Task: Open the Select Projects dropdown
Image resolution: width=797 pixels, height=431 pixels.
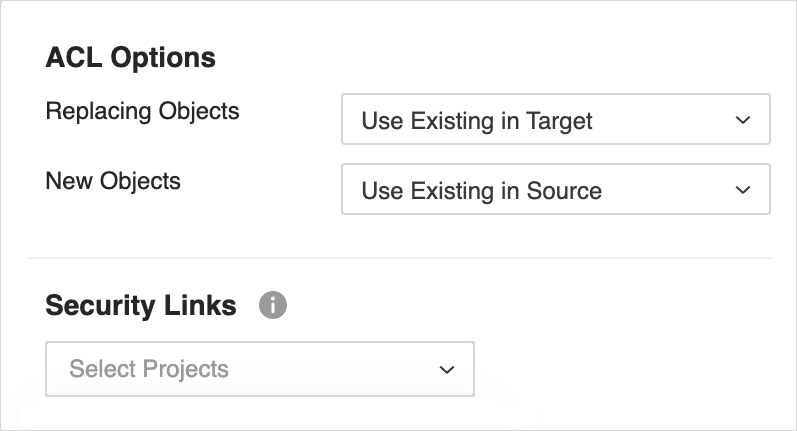Action: point(259,369)
